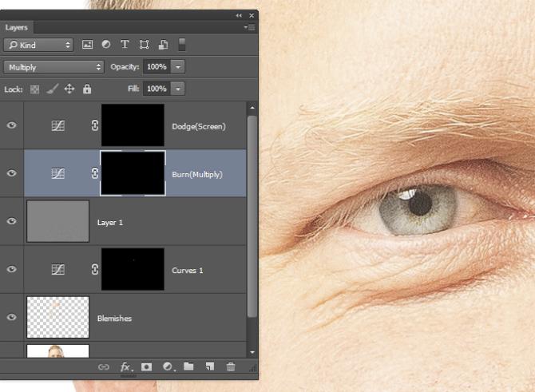Screen dimensions: 535x392
Task: Select the Layers panel tab
Action: 17,27
